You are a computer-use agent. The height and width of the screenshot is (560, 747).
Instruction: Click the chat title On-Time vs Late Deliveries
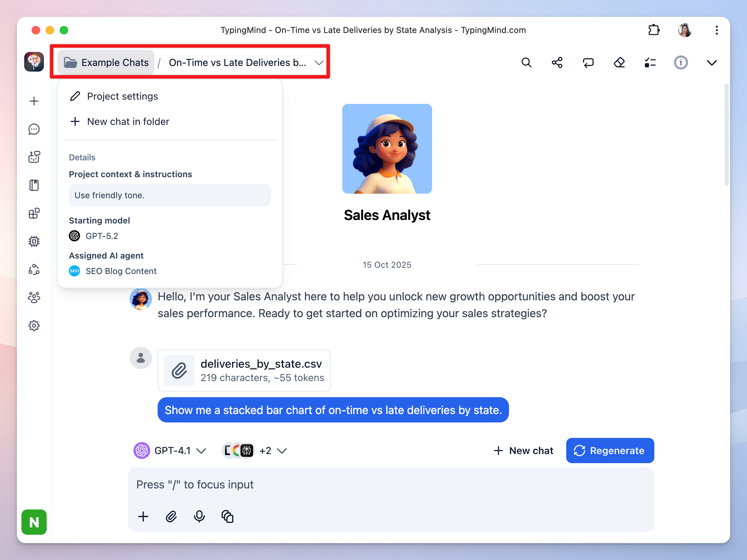click(x=237, y=62)
